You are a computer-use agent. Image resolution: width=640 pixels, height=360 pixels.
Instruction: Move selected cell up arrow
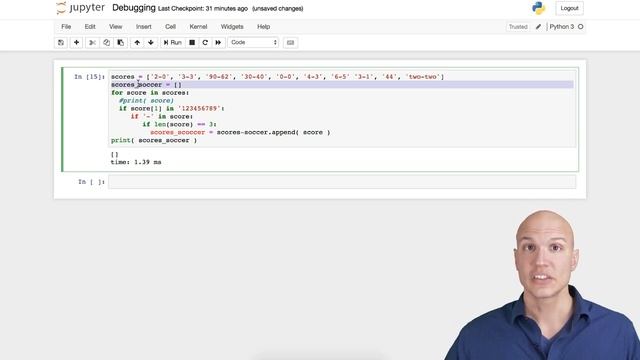[x=137, y=42]
